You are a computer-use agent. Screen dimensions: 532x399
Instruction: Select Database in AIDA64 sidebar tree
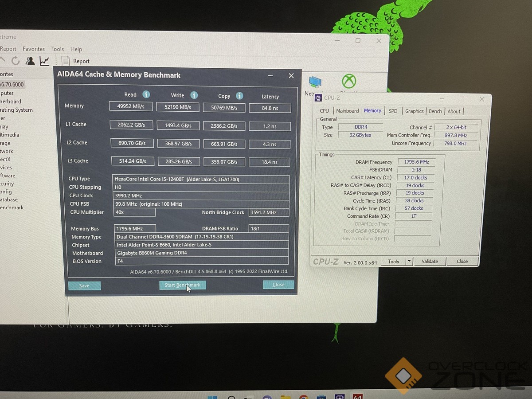coord(9,199)
